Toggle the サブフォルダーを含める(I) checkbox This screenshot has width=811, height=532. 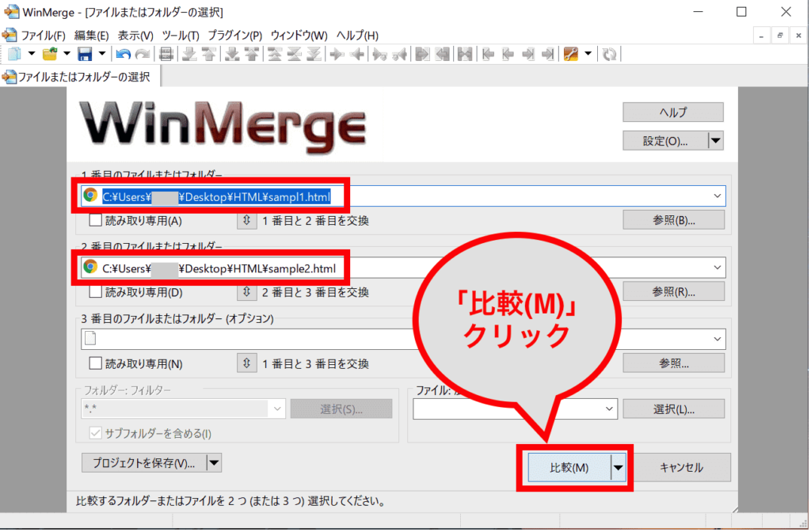(95, 433)
